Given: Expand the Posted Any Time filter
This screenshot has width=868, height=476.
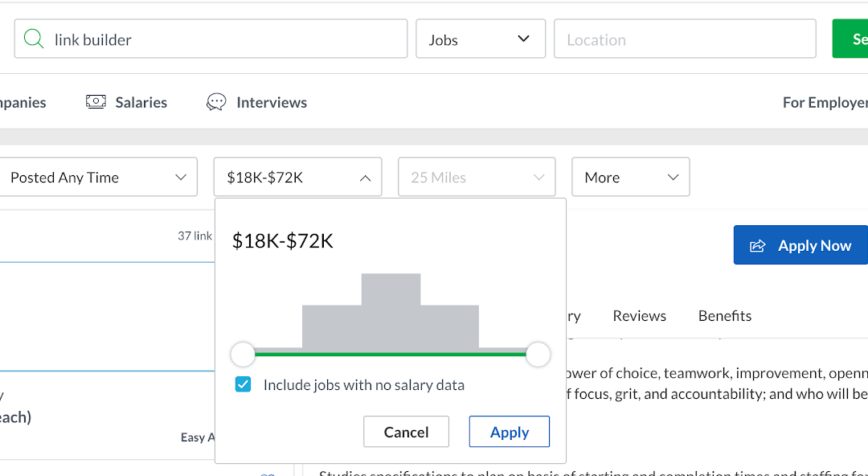Looking at the screenshot, I should pyautogui.click(x=99, y=178).
